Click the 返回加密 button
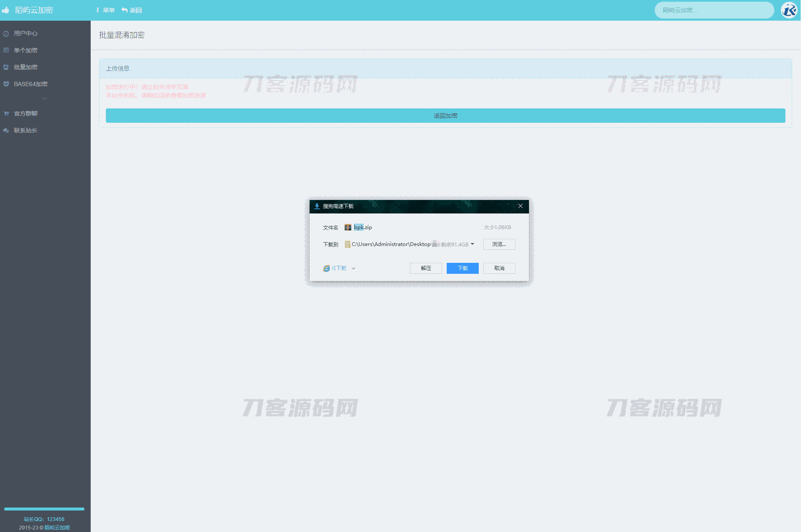This screenshot has width=801, height=532. point(445,116)
